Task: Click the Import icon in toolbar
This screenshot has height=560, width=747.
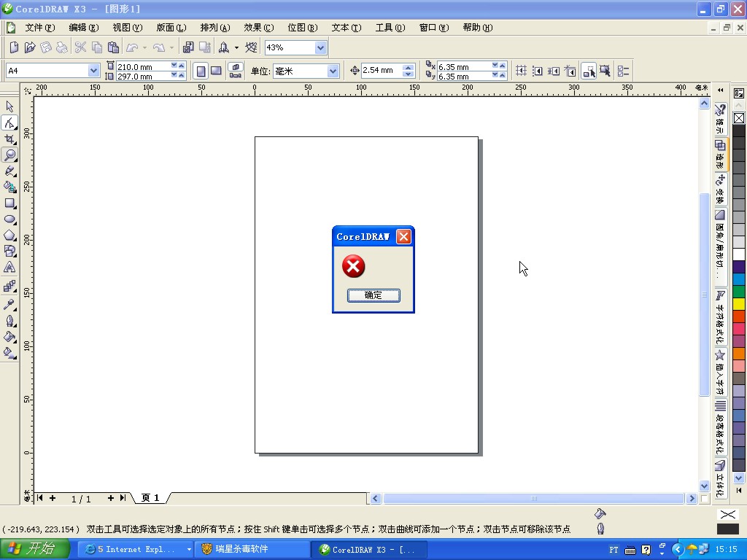Action: (188, 47)
